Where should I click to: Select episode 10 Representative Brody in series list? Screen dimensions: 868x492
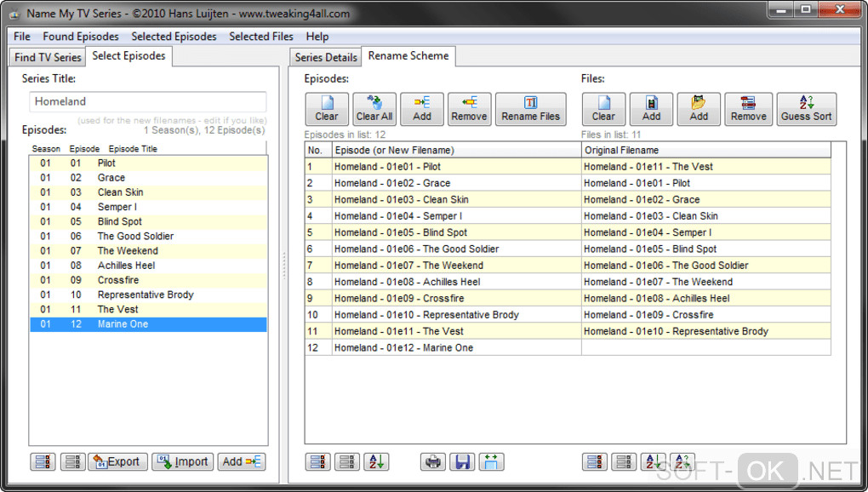[148, 295]
